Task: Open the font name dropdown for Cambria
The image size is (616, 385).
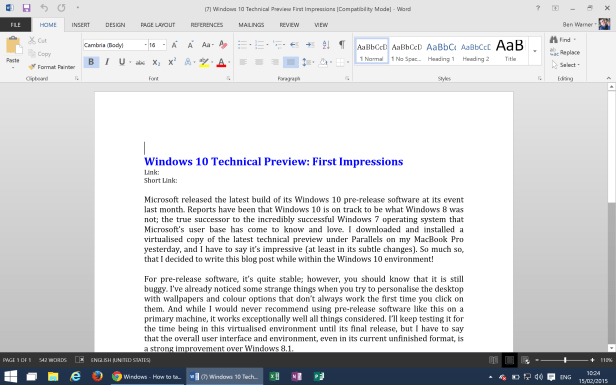Action: point(145,45)
